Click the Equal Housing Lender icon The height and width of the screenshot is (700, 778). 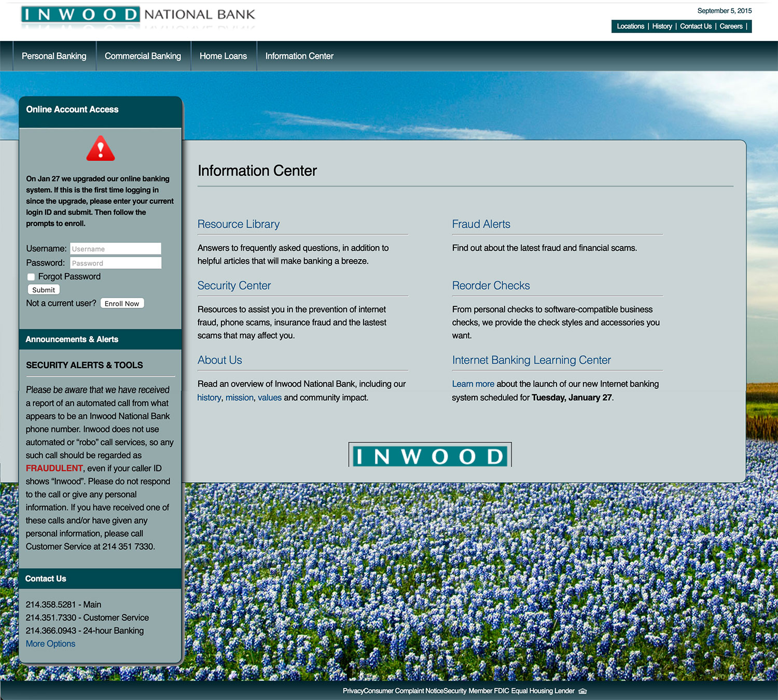(582, 691)
